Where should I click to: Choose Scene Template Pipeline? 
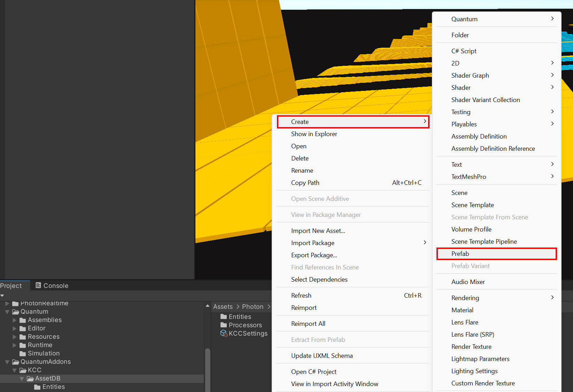point(484,242)
